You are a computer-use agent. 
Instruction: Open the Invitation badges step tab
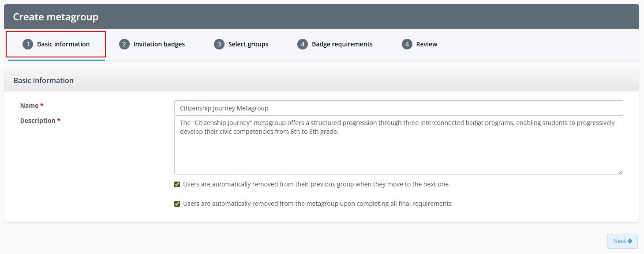coord(159,44)
